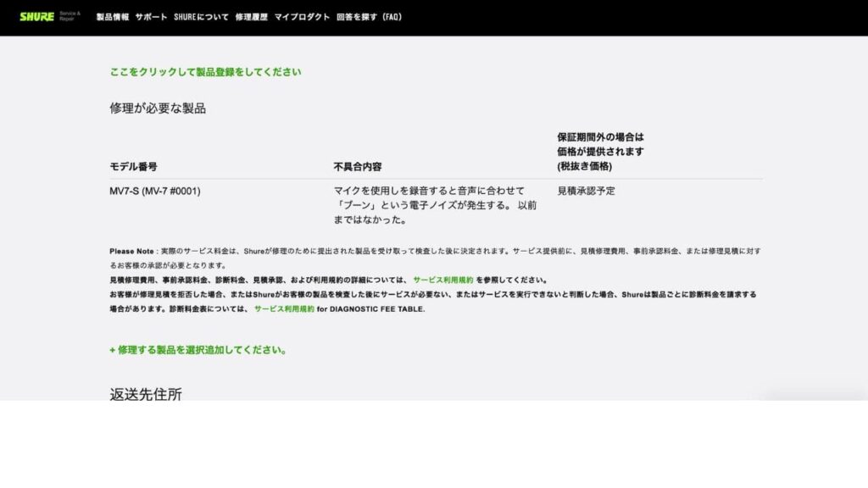The height and width of the screenshot is (488, 868).
Task: Click the モデル番号 column header
Action: coord(133,166)
